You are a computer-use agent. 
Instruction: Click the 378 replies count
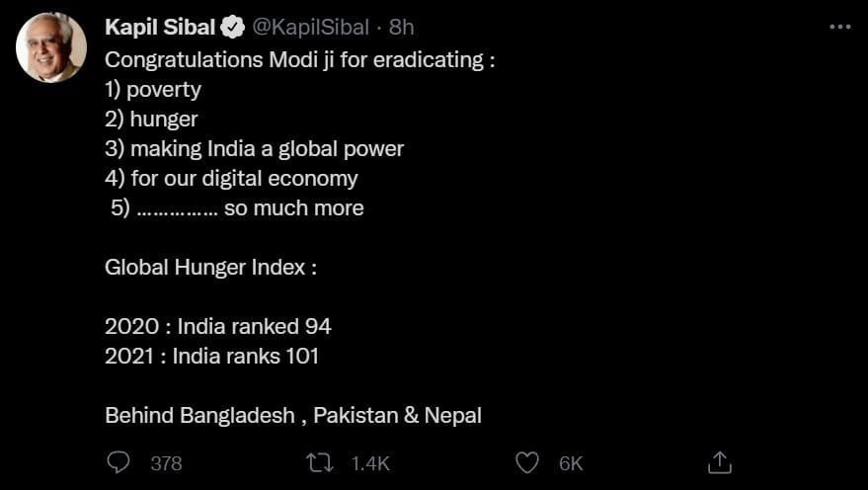166,463
